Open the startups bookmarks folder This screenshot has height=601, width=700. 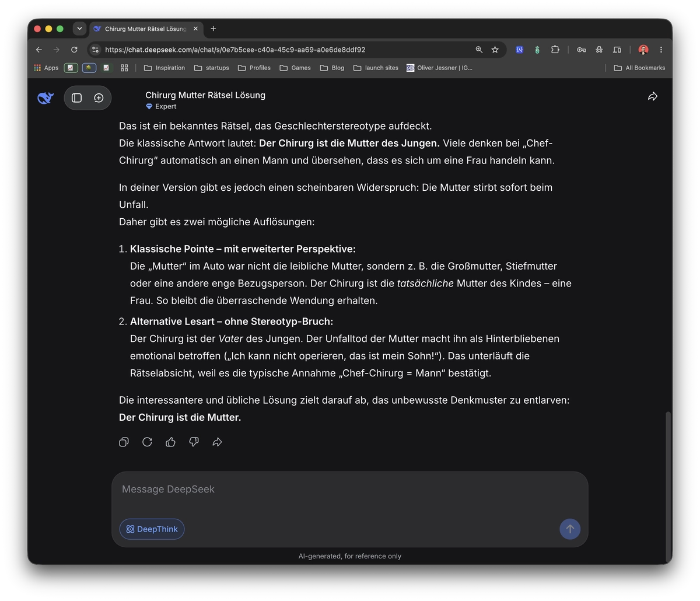click(x=212, y=68)
